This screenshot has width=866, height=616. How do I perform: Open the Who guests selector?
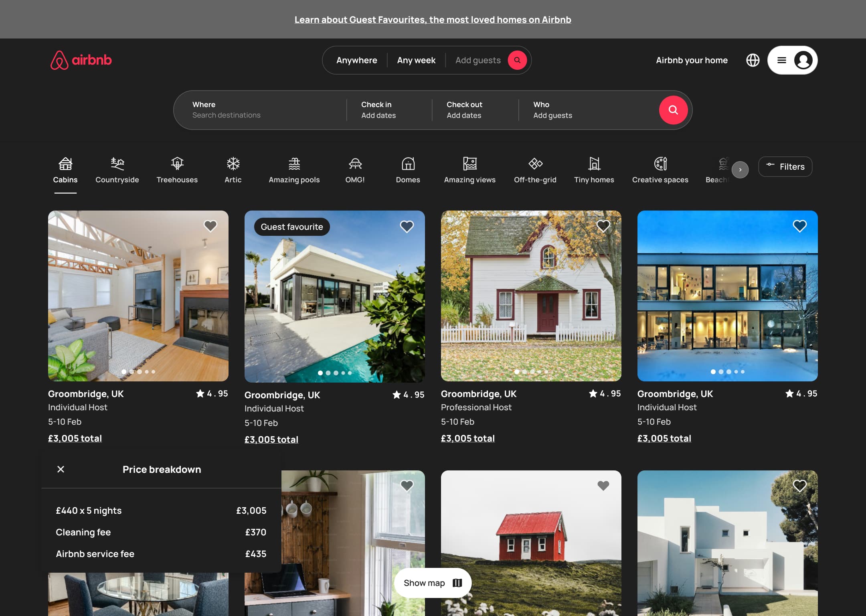coord(589,110)
